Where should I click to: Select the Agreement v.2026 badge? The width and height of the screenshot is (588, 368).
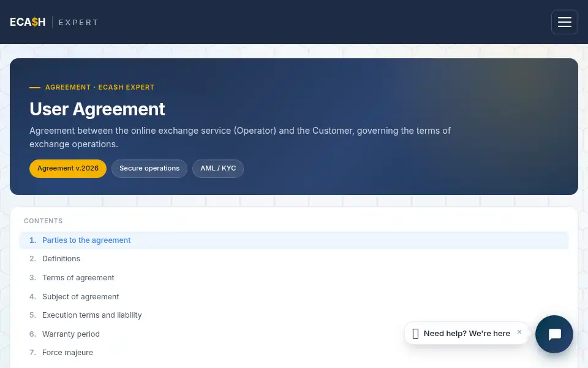68,168
